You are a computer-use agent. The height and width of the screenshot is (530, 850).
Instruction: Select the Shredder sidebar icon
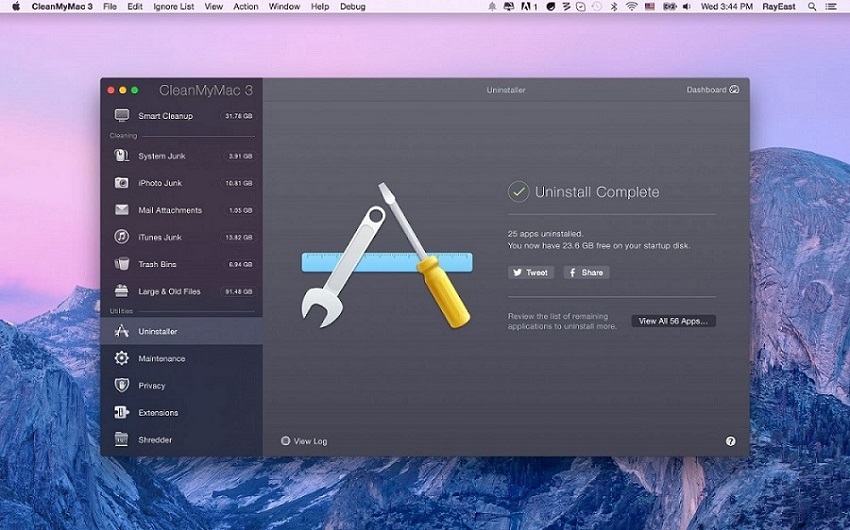(x=122, y=439)
